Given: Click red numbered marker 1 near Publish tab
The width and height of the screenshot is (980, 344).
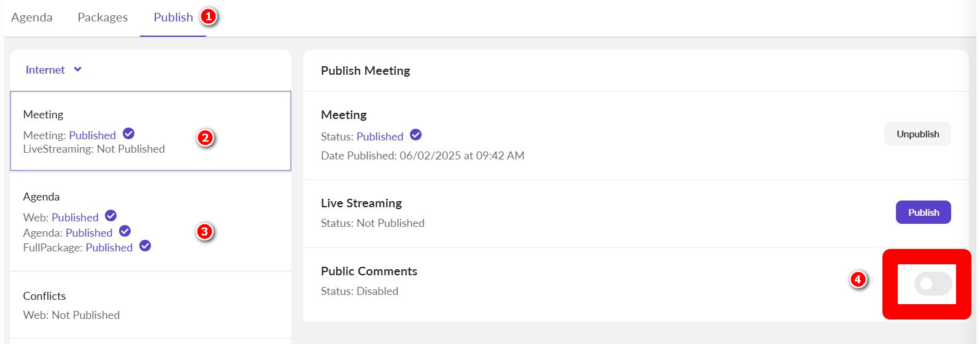Looking at the screenshot, I should pos(209,17).
